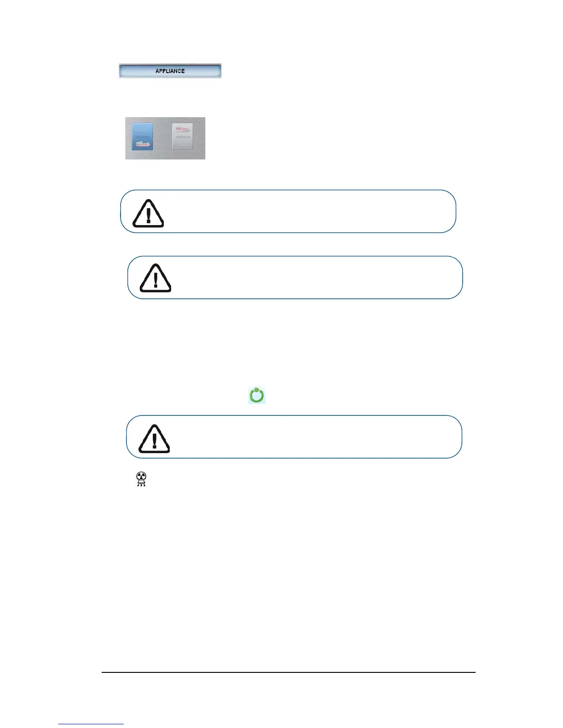Toggle the lower jaw selection tile
The width and height of the screenshot is (563, 728).
click(142, 136)
